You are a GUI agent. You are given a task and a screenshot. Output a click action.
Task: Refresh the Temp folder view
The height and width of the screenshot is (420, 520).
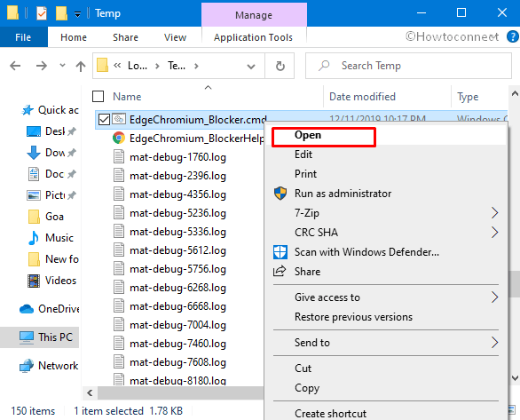[280, 66]
